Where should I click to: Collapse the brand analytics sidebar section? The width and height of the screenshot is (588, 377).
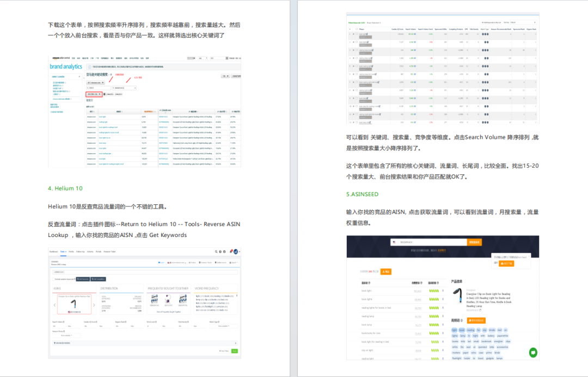[79, 76]
